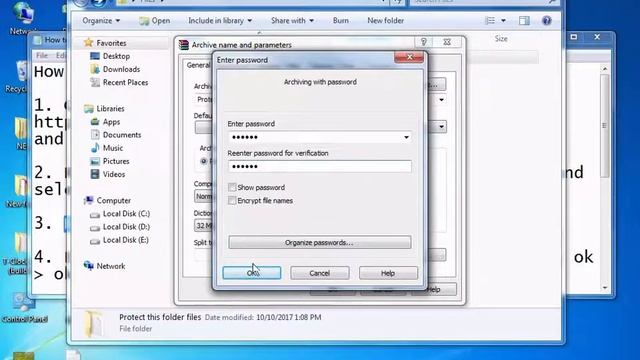Expand the Enter password dropdown arrow
The height and width of the screenshot is (360, 640).
tap(406, 137)
